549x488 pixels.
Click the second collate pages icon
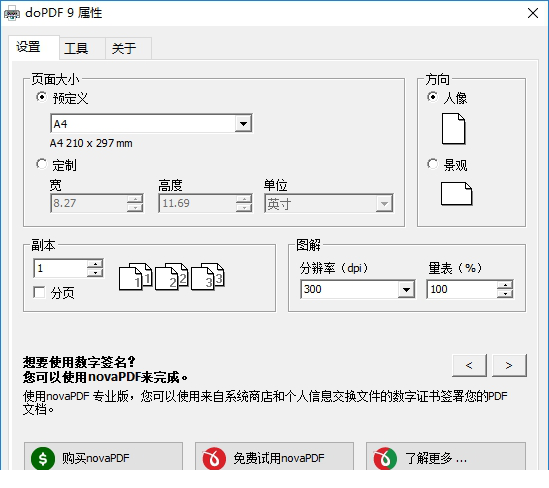coord(171,277)
